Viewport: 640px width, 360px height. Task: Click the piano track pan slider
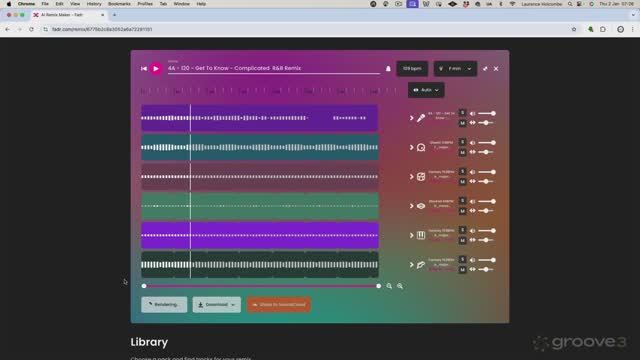(x=487, y=240)
